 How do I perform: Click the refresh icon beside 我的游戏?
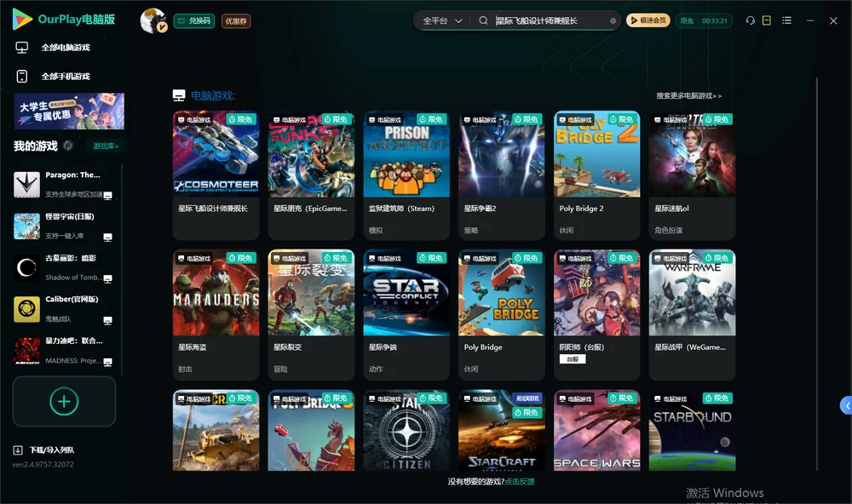pos(68,146)
